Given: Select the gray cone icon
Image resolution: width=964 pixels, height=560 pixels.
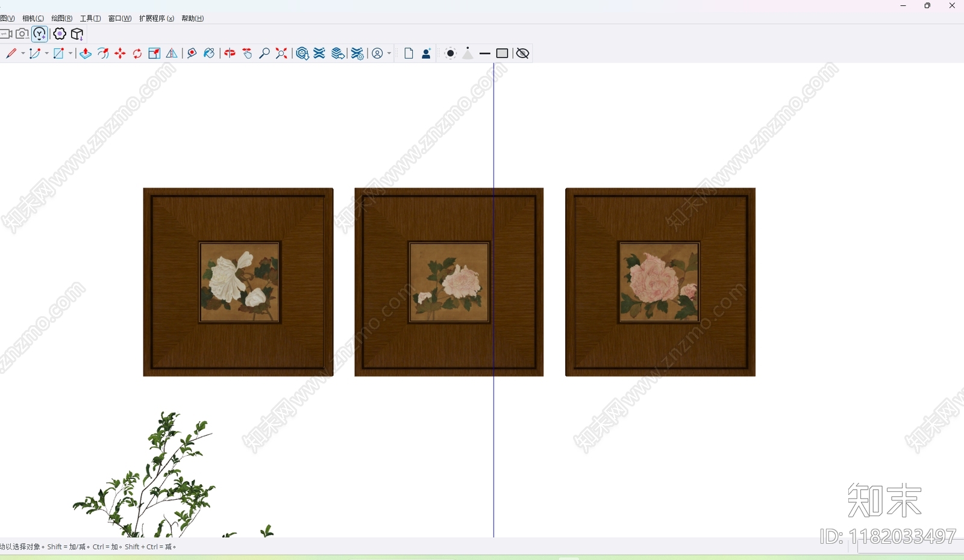Looking at the screenshot, I should (468, 54).
